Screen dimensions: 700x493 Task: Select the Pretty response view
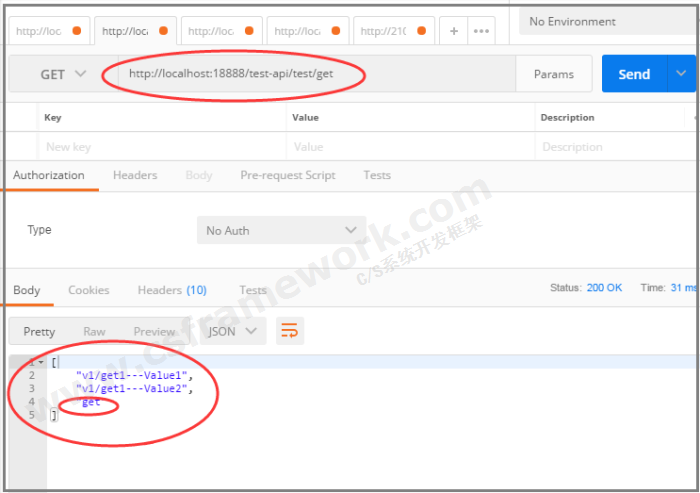pos(39,331)
